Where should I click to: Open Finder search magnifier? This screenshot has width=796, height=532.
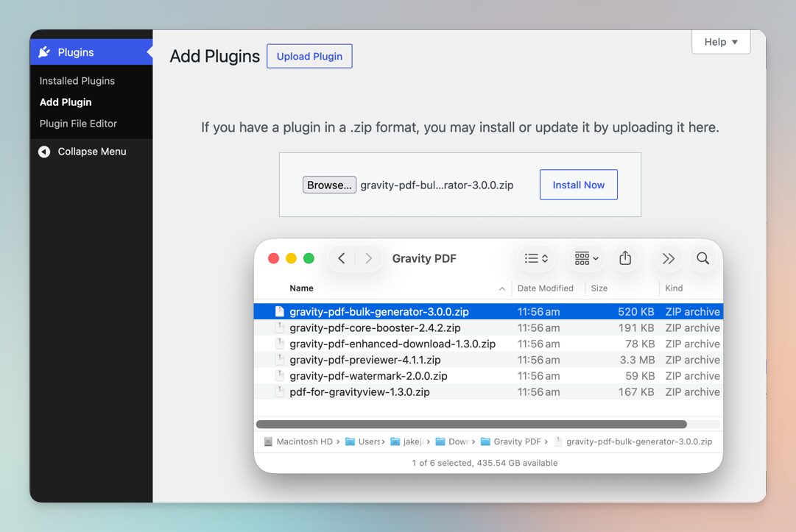(703, 259)
